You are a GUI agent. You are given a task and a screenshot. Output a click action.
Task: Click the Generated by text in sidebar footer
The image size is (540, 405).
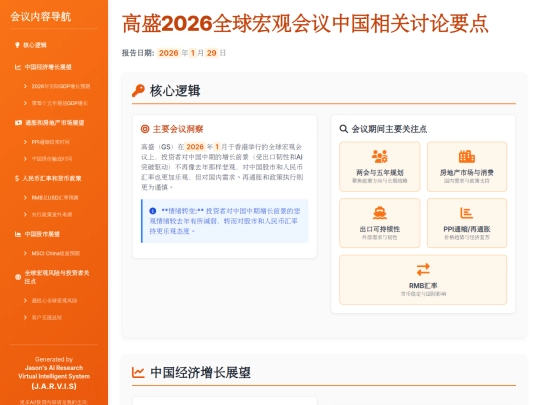[54, 359]
